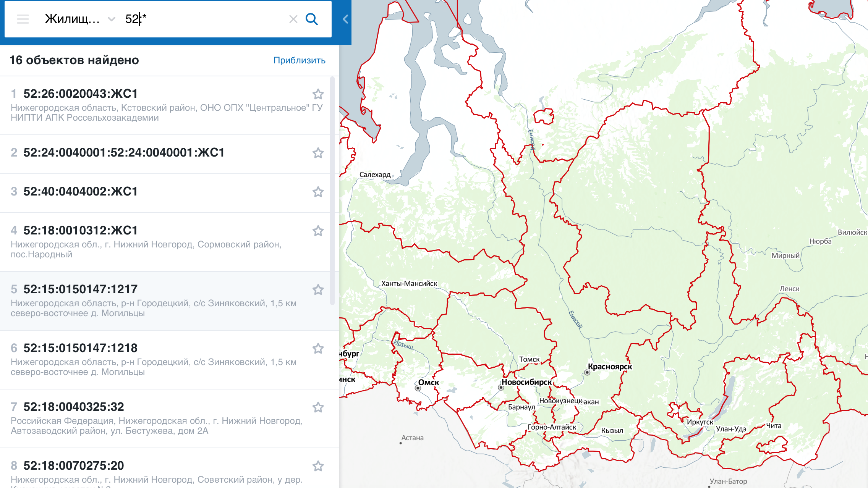Add 52:18:0010312:ЖС1 to favorites
The width and height of the screenshot is (868, 488).
318,231
